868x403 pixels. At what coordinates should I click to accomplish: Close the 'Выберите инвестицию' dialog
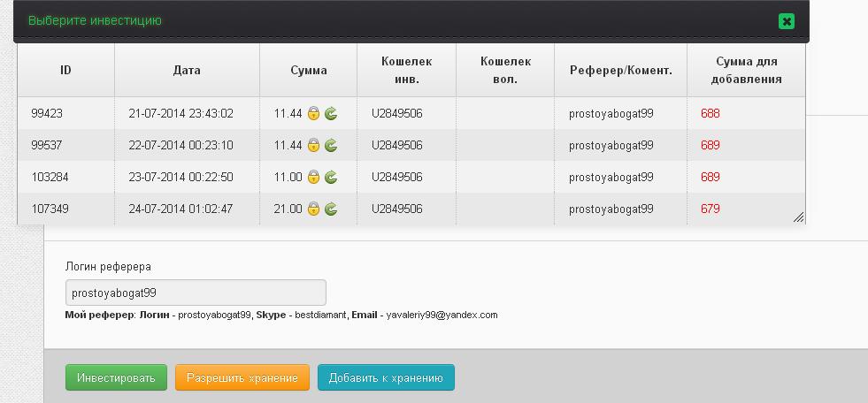[x=786, y=21]
